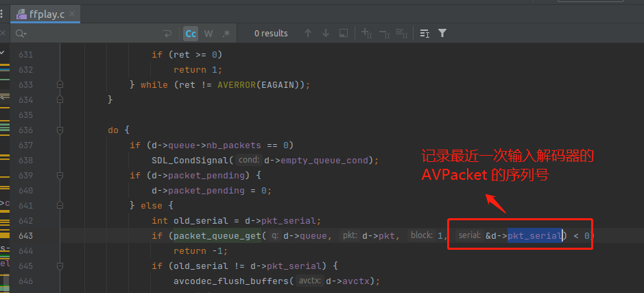
Task: Go to previous search occurrence arrow
Action: click(x=307, y=33)
